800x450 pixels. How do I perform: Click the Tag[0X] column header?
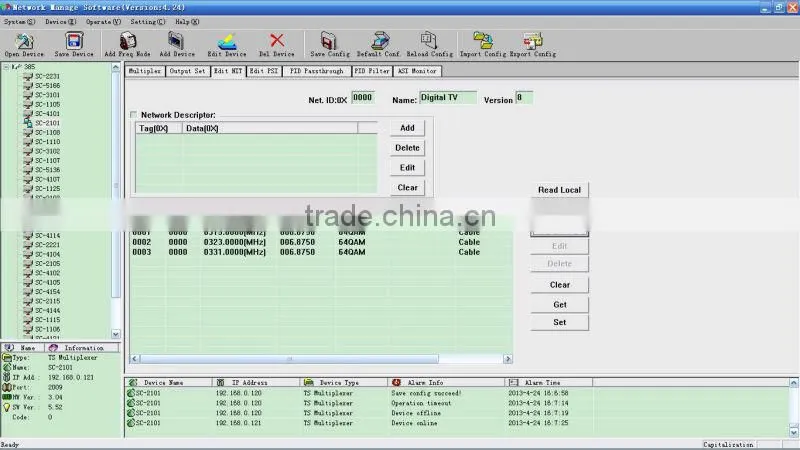pos(159,129)
